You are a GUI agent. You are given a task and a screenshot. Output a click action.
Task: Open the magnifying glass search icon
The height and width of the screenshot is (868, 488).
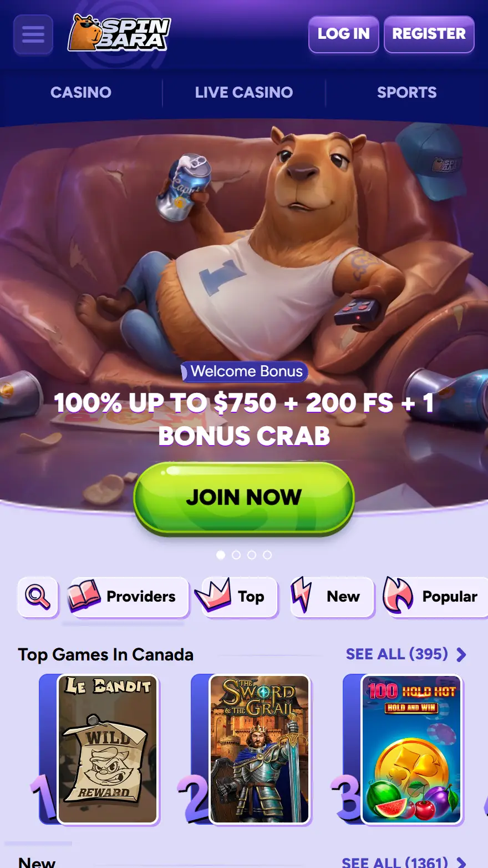(x=38, y=597)
